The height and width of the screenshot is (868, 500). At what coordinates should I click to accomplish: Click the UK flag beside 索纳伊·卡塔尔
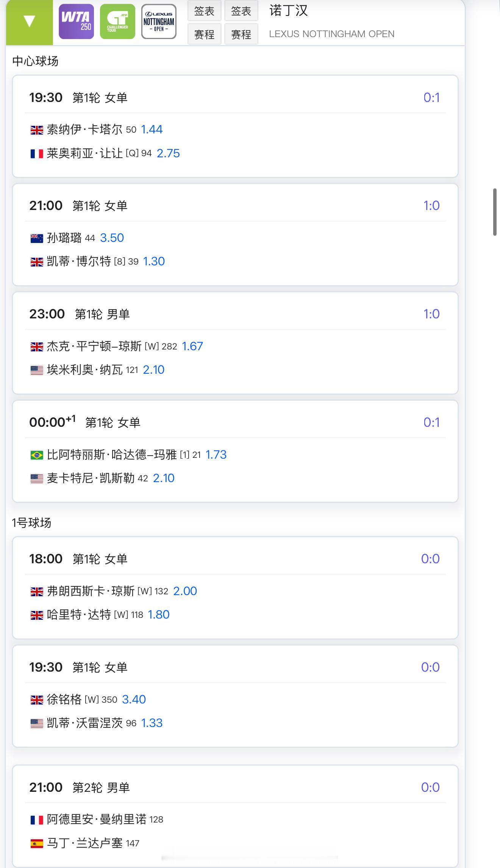[37, 130]
